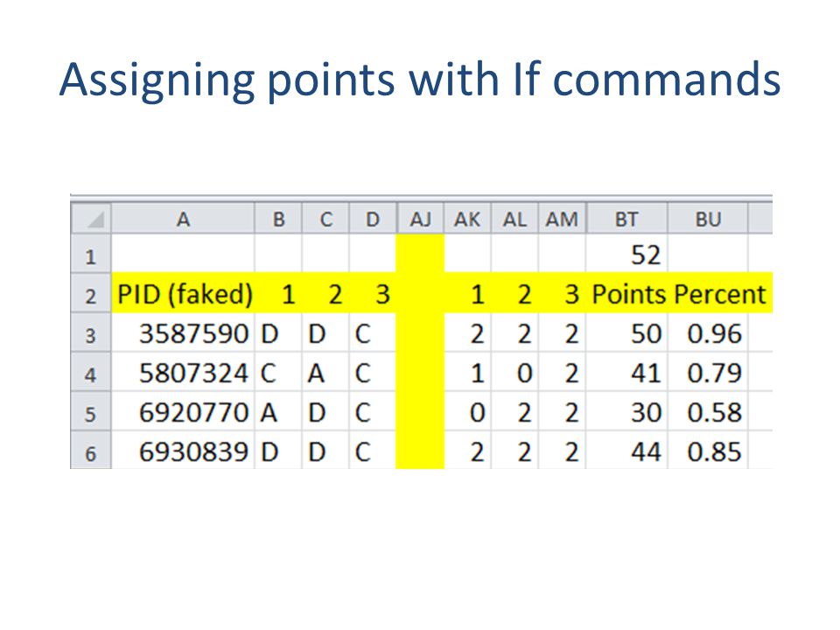Viewport: 840px width, 630px height.
Task: Click the yellow AJ cell in row 4
Action: point(420,373)
